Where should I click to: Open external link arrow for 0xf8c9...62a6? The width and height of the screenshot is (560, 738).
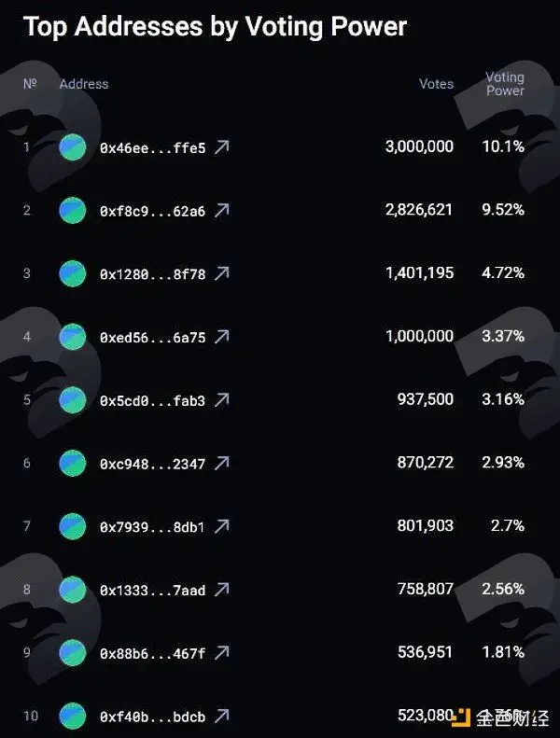222,210
